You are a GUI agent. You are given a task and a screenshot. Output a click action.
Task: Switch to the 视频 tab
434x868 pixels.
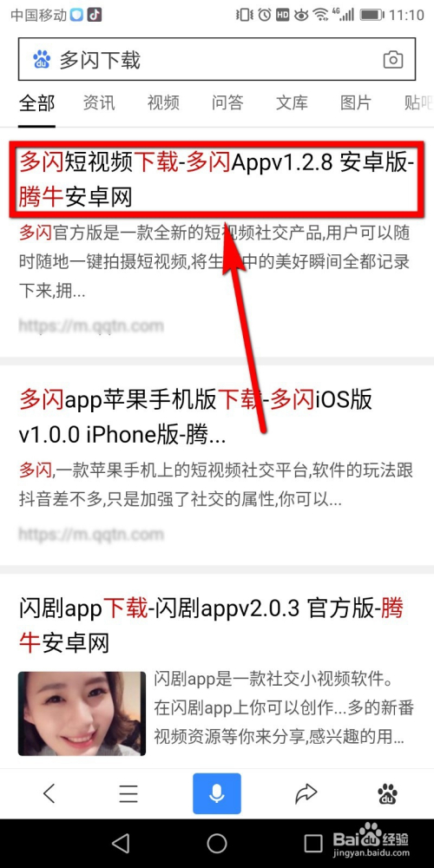click(163, 103)
